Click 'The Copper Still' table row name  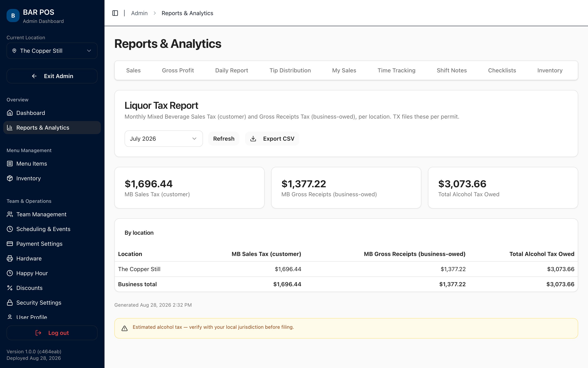tap(139, 269)
